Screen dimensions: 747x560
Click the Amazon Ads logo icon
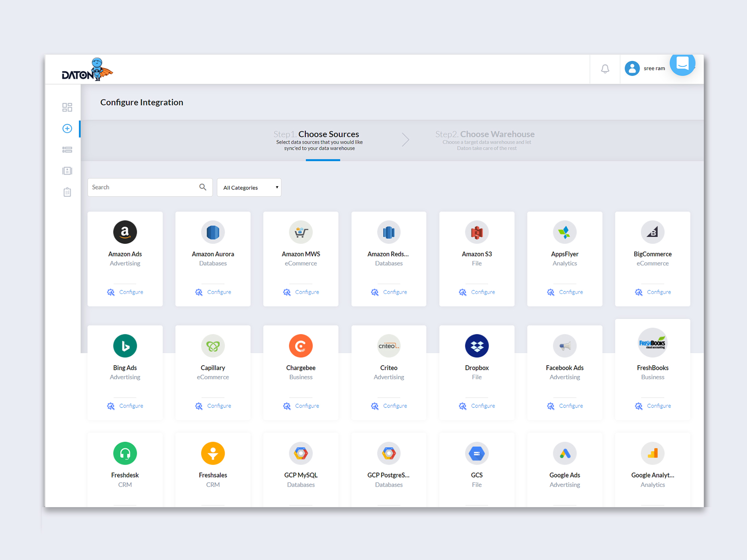125,232
